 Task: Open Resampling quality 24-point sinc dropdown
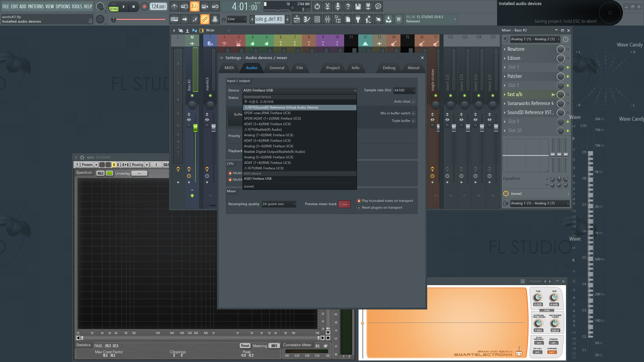coord(278,204)
